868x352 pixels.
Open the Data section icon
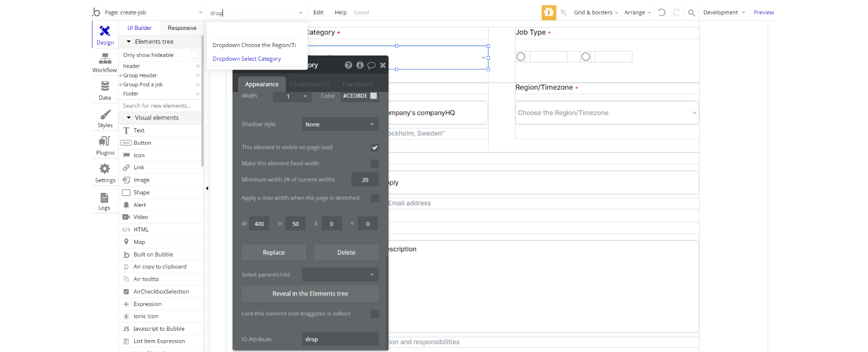point(105,86)
